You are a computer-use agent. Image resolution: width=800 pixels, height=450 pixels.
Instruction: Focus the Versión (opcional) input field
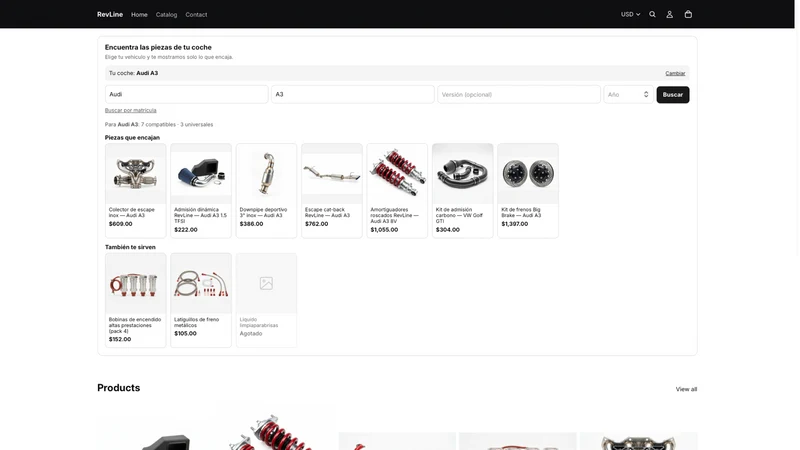[518, 94]
